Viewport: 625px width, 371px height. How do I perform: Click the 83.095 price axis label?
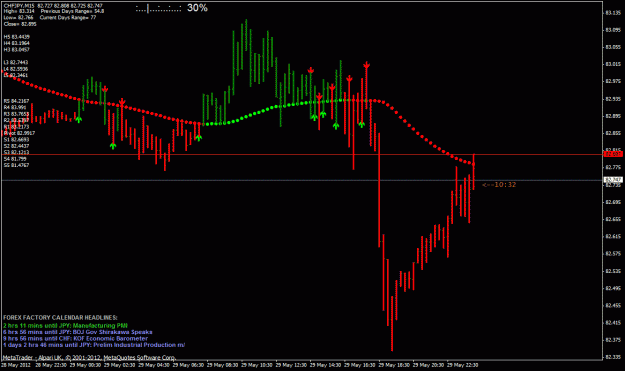point(613,30)
